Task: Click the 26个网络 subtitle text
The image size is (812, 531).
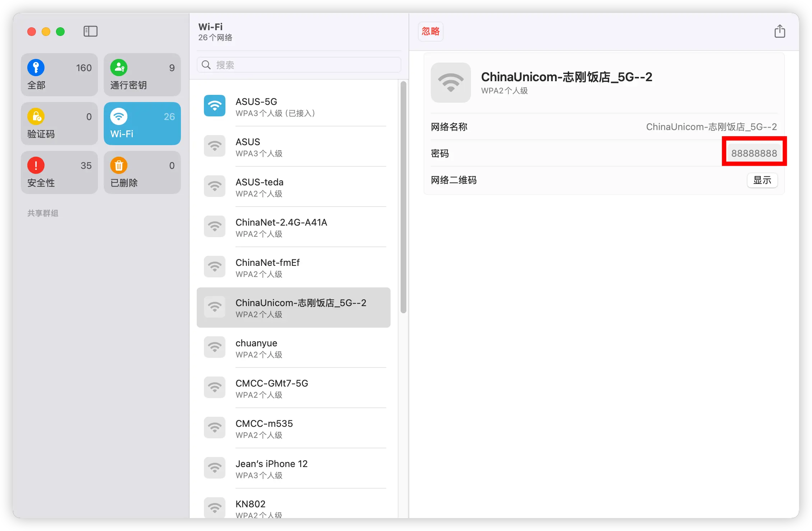Action: pos(215,37)
